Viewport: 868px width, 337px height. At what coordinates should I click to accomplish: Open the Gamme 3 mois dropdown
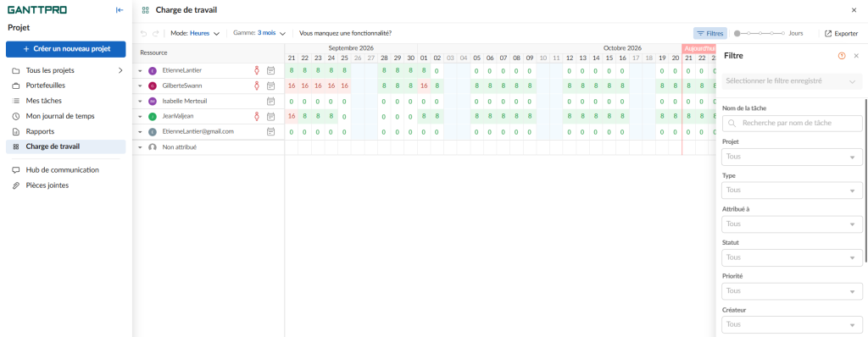[x=259, y=33]
